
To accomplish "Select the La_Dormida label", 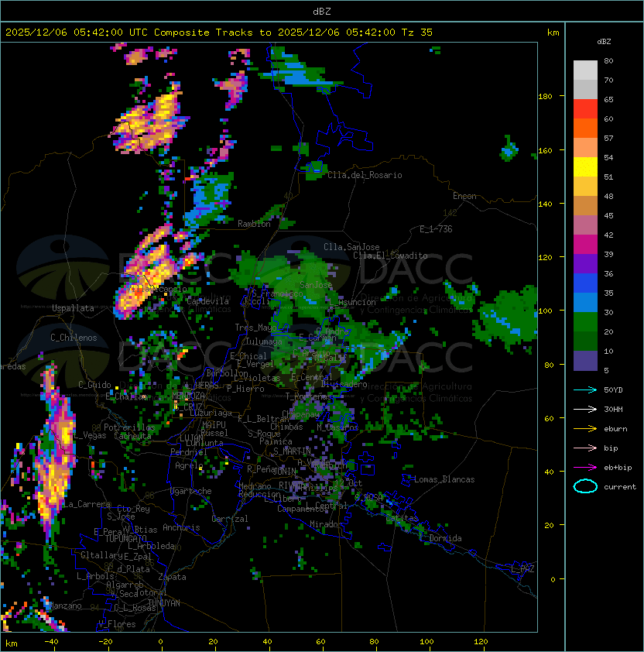I will [441, 538].
